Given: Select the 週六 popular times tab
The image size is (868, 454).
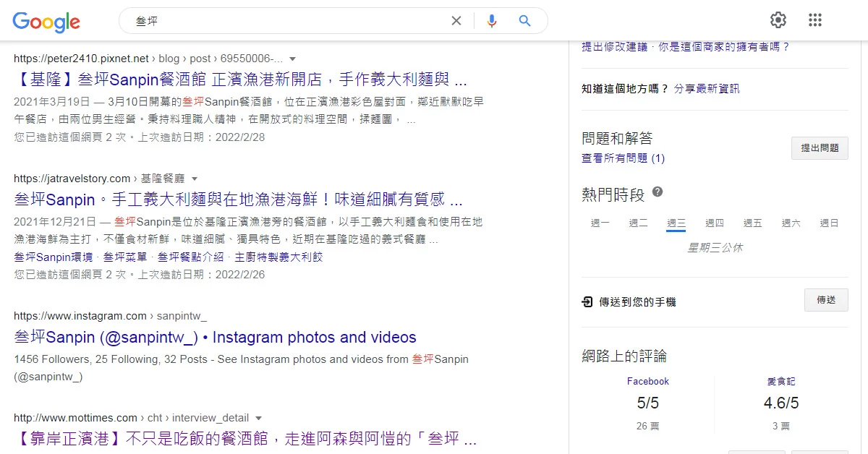Looking at the screenshot, I should [791, 223].
